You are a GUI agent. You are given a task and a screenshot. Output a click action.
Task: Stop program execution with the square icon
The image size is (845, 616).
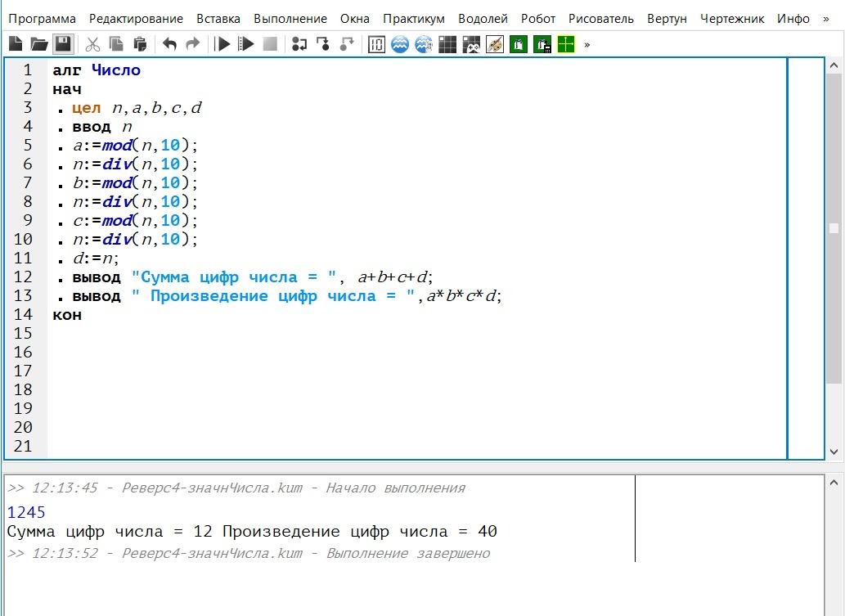tap(270, 44)
